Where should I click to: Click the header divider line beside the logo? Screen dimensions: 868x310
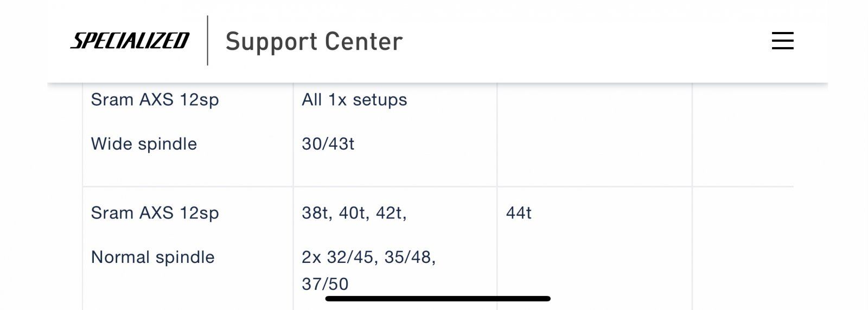coord(208,41)
